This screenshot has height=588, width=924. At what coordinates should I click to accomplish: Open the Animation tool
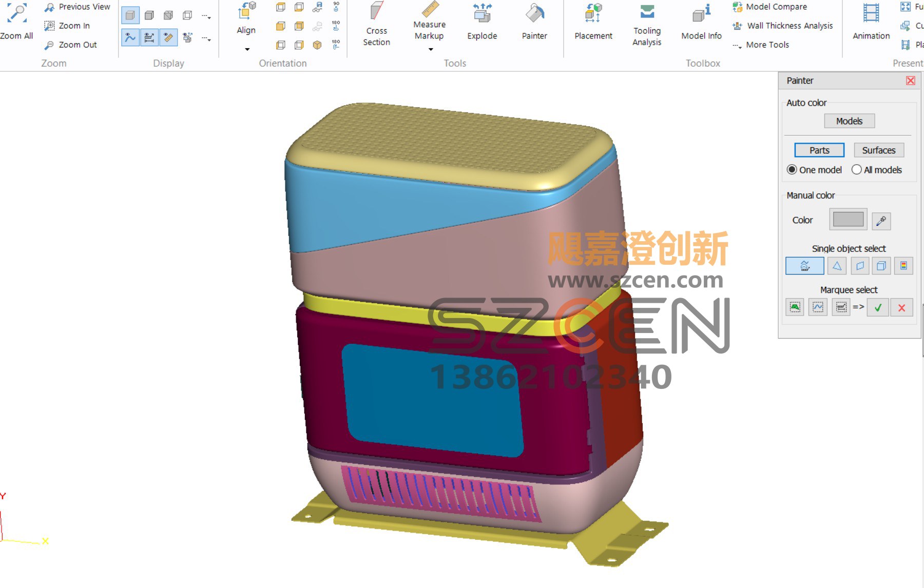(x=871, y=22)
